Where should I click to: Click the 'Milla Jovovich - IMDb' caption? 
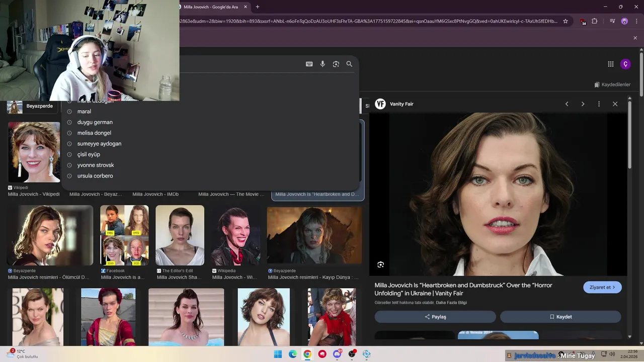pos(155,194)
